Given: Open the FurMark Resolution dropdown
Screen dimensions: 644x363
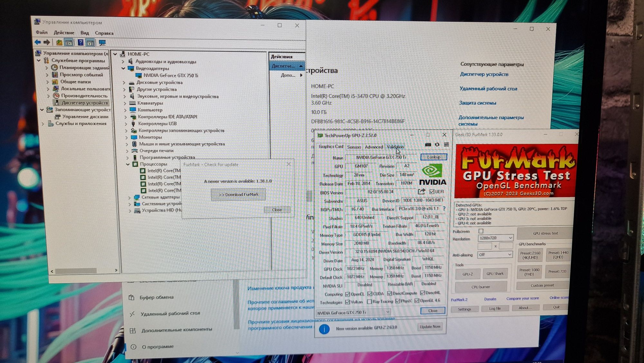Looking at the screenshot, I should pyautogui.click(x=495, y=238).
